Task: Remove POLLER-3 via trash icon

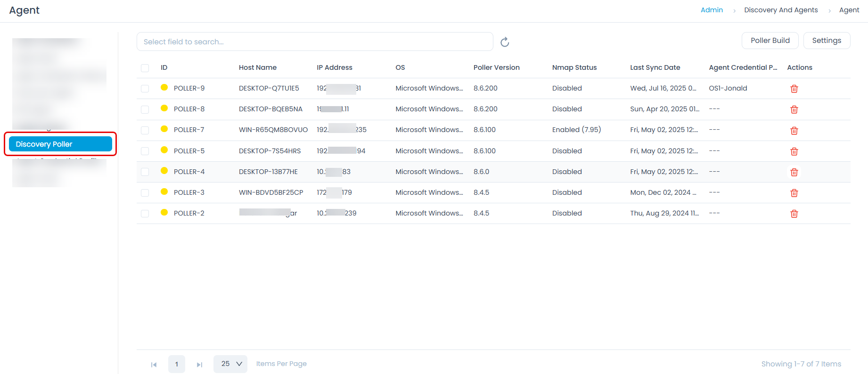Action: (794, 193)
